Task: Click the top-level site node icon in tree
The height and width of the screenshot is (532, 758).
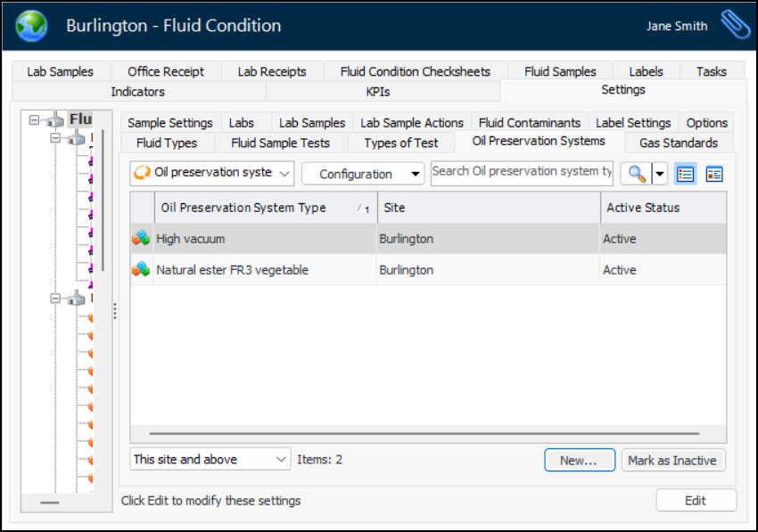Action: (x=55, y=119)
